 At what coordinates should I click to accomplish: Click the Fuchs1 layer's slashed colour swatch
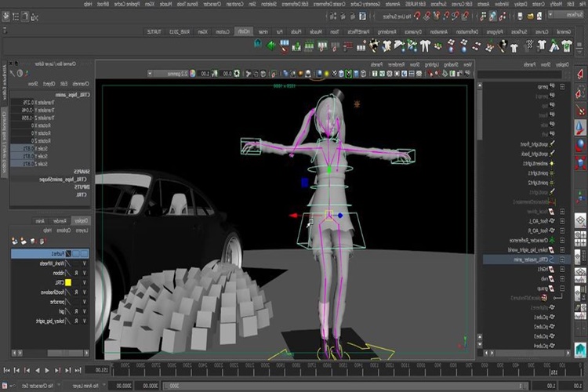click(x=68, y=254)
